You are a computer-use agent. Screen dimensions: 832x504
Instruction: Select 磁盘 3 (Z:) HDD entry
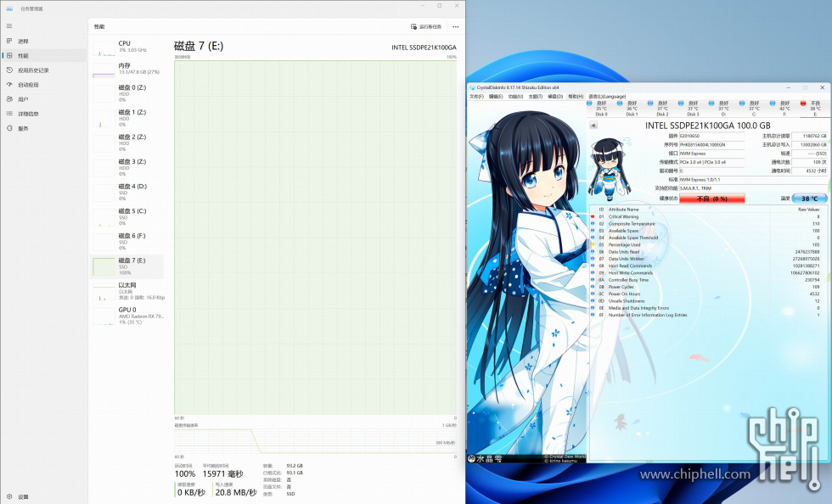[127, 167]
